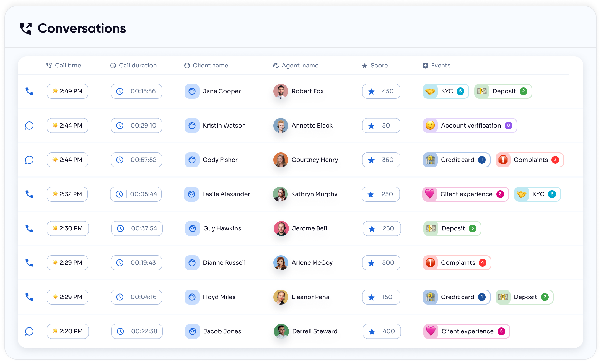Open the Deposit tag in Guy Hawkins's row

(452, 228)
